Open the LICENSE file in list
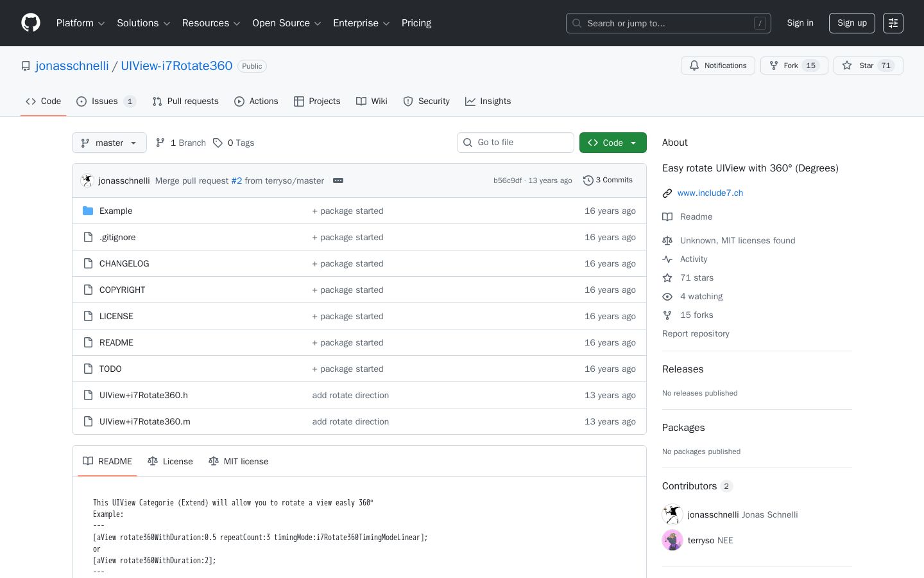 116,316
